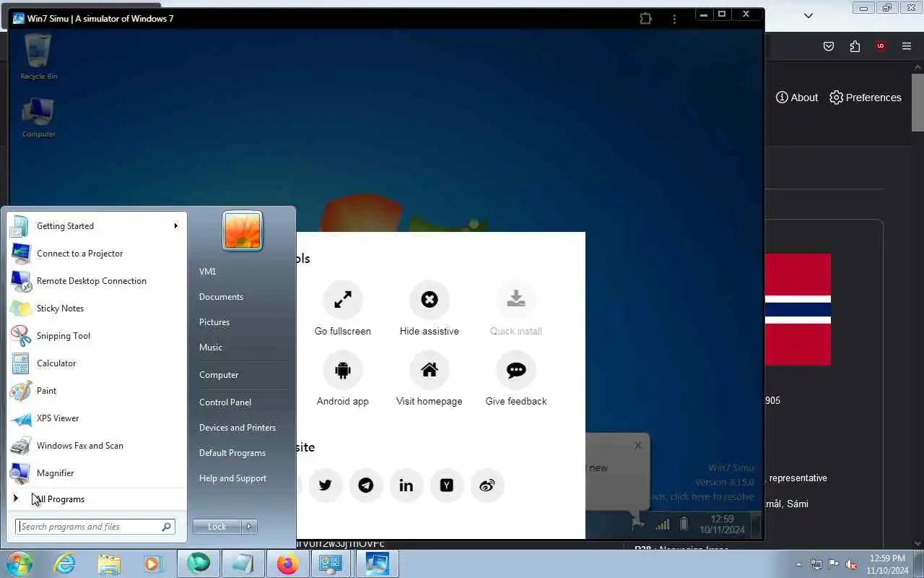Viewport: 924px width, 578px height.
Task: Click the search magnifier icon in start menu
Action: point(166,527)
